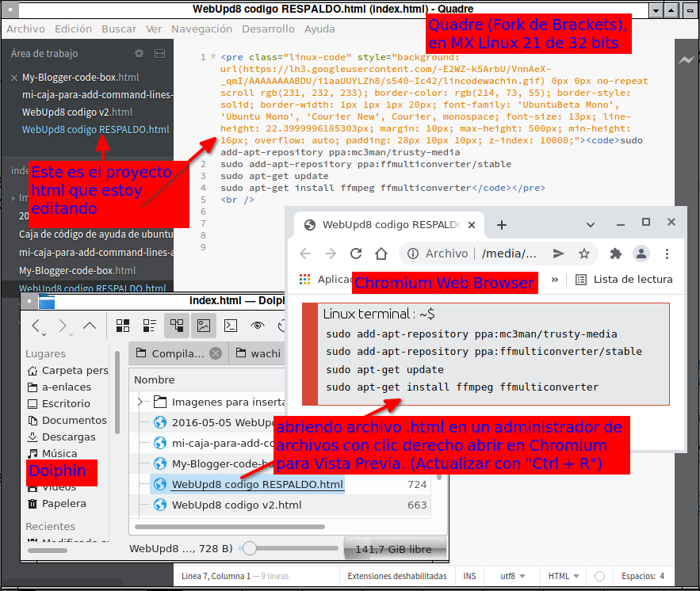Switch Dolphin to details tree view
Viewport: 700px width, 591px height.
click(177, 326)
